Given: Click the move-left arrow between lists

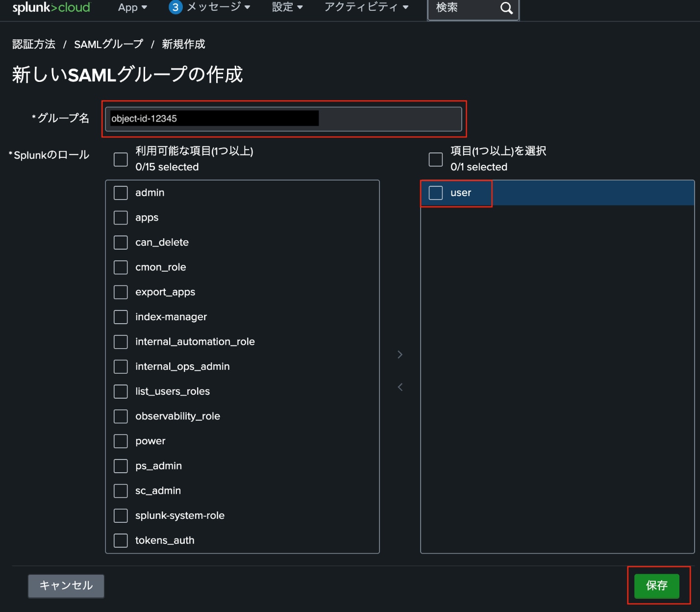Looking at the screenshot, I should click(400, 387).
